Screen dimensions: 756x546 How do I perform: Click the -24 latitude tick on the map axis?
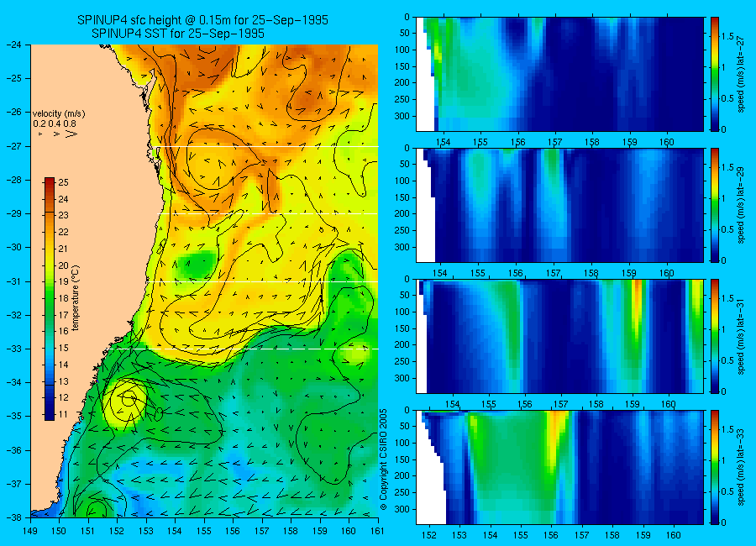[14, 45]
